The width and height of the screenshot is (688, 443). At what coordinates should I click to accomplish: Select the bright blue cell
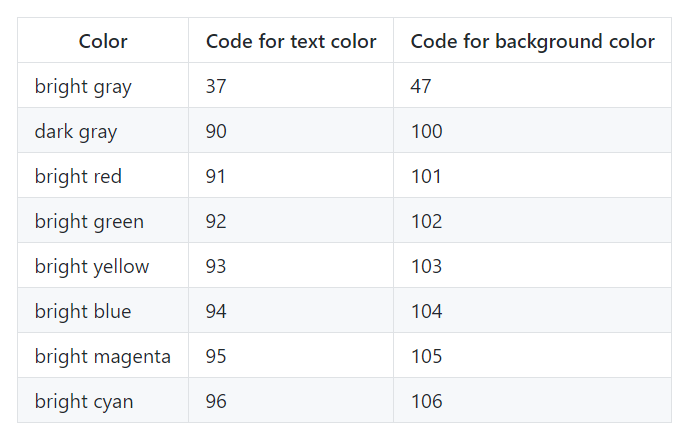pos(103,311)
